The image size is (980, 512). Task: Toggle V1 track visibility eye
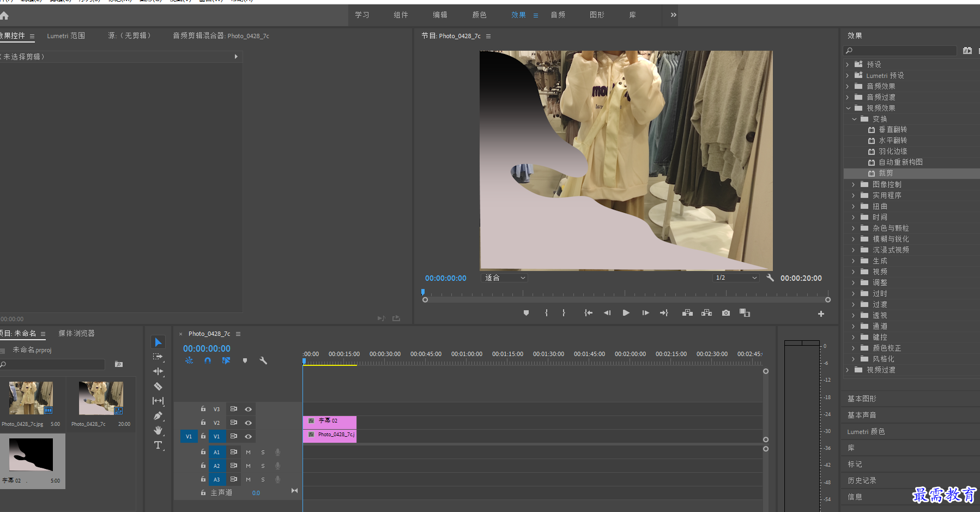coord(249,436)
